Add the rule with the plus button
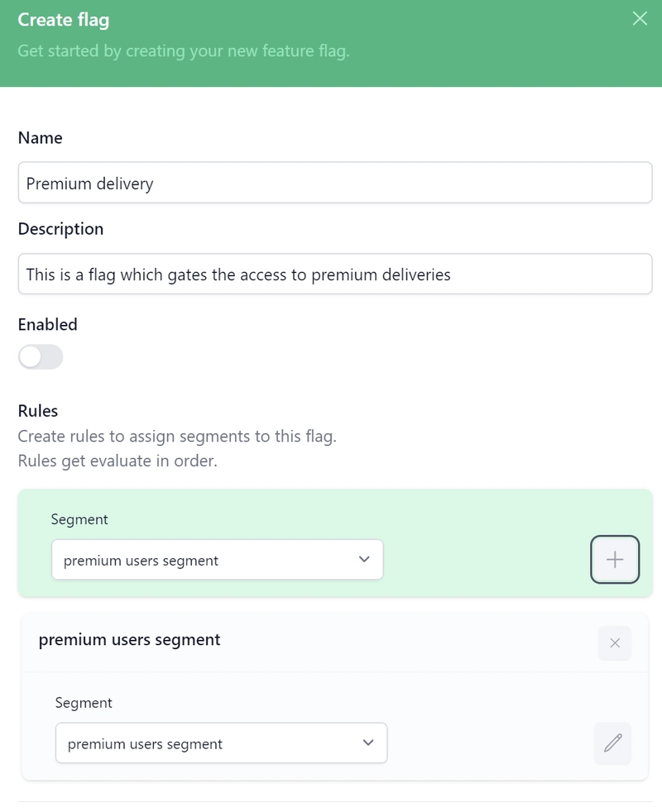Viewport: 662px width, 812px height. tap(615, 559)
